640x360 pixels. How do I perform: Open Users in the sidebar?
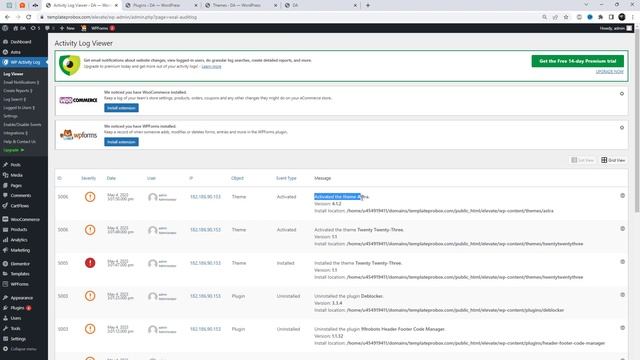[x=16, y=318]
